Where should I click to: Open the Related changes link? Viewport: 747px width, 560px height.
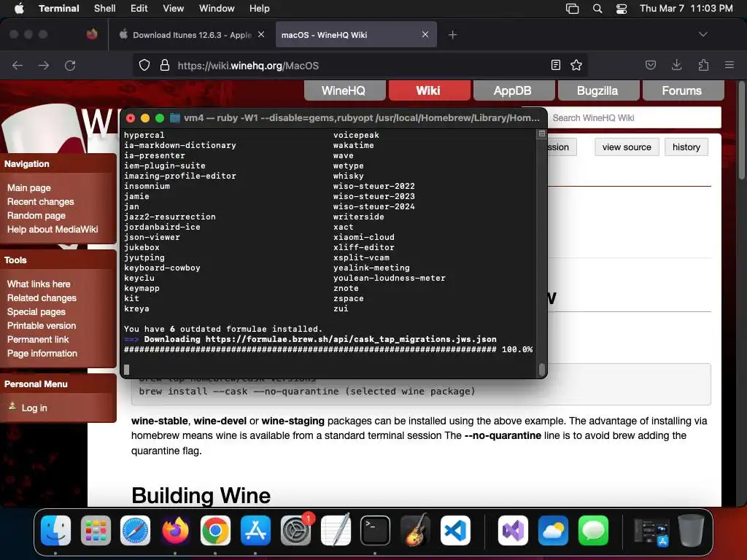42,297
